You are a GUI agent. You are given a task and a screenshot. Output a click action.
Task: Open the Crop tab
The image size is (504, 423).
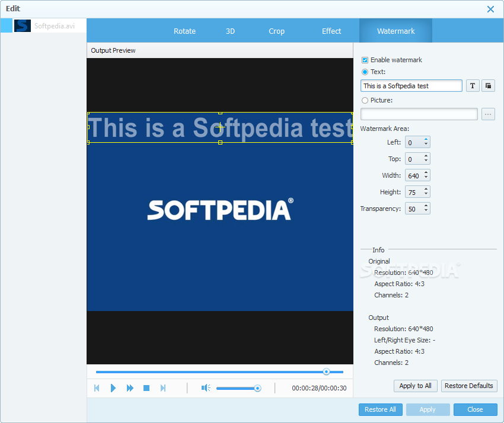(x=276, y=31)
